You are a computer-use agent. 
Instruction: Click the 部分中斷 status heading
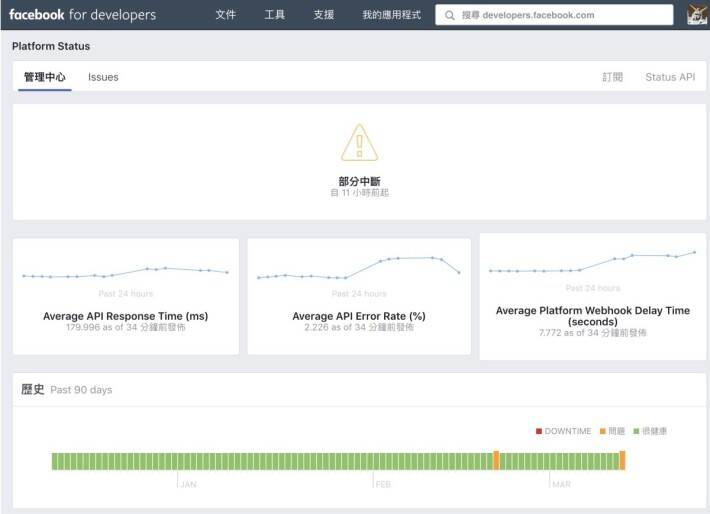360,182
